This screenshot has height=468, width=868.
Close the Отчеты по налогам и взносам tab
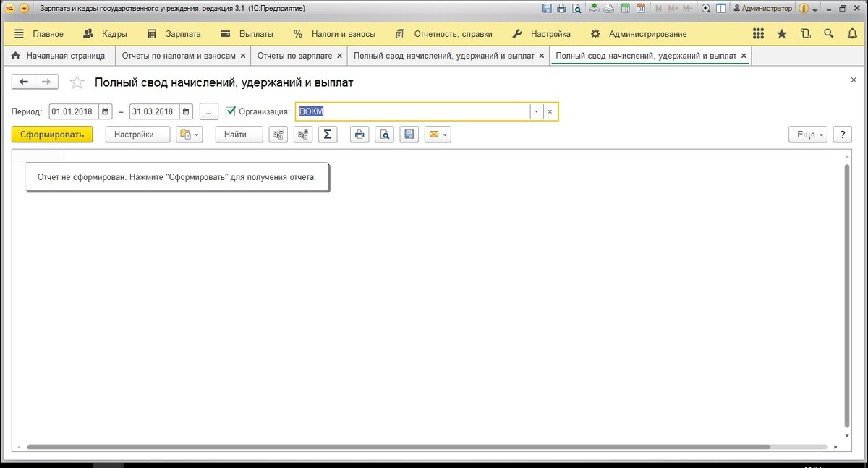tap(242, 56)
